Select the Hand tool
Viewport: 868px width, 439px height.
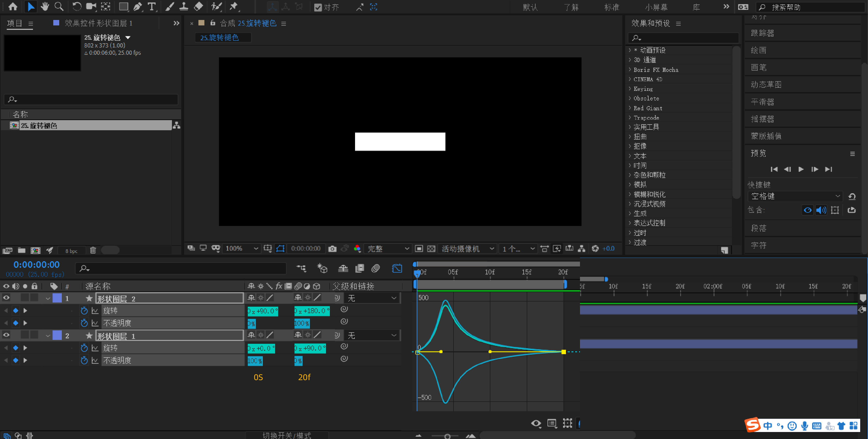(x=44, y=7)
